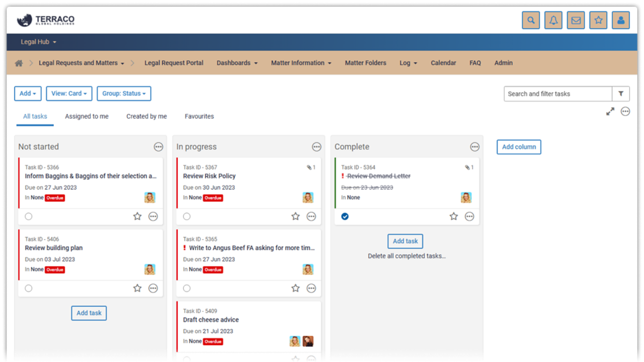Open the Add dropdown button
The height and width of the screenshot is (362, 644).
click(28, 94)
